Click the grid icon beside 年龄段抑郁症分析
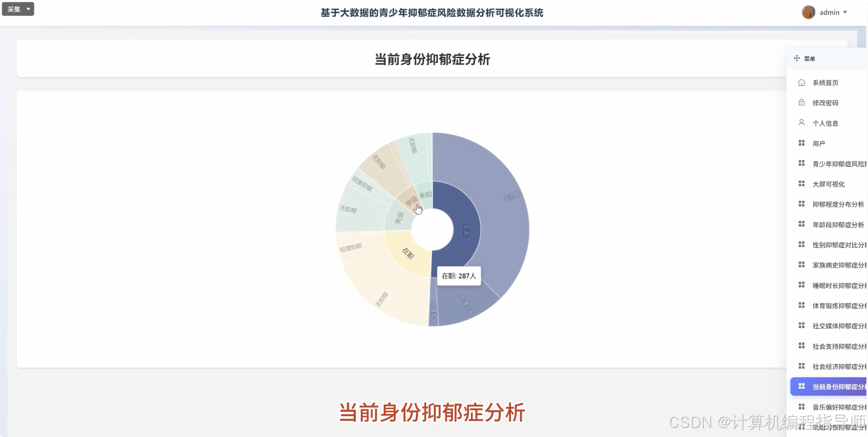This screenshot has width=868, height=437. [x=801, y=224]
